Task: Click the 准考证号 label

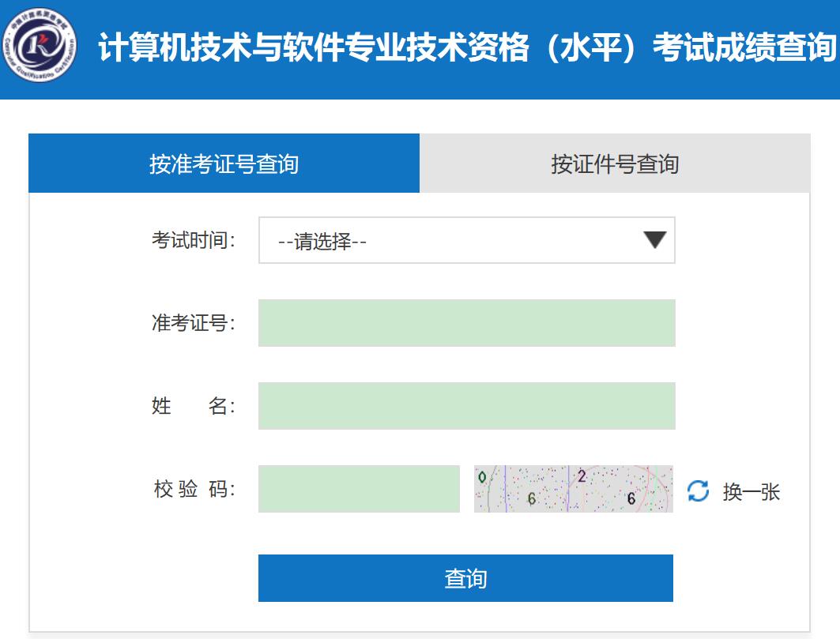Action: pyautogui.click(x=194, y=322)
